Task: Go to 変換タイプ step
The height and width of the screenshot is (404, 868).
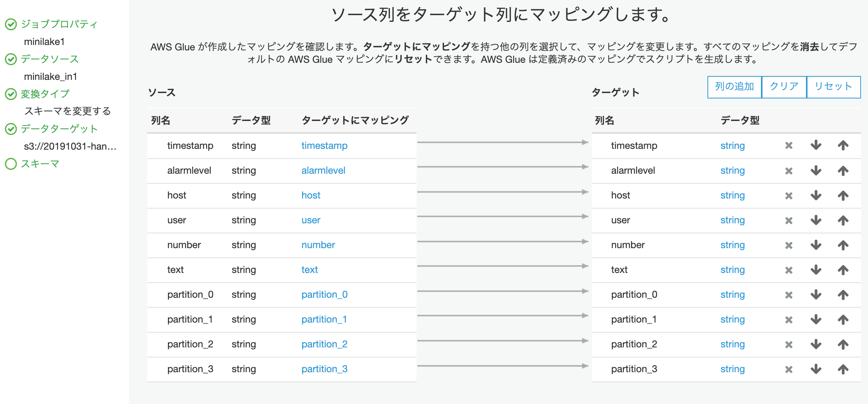Action: pyautogui.click(x=45, y=94)
